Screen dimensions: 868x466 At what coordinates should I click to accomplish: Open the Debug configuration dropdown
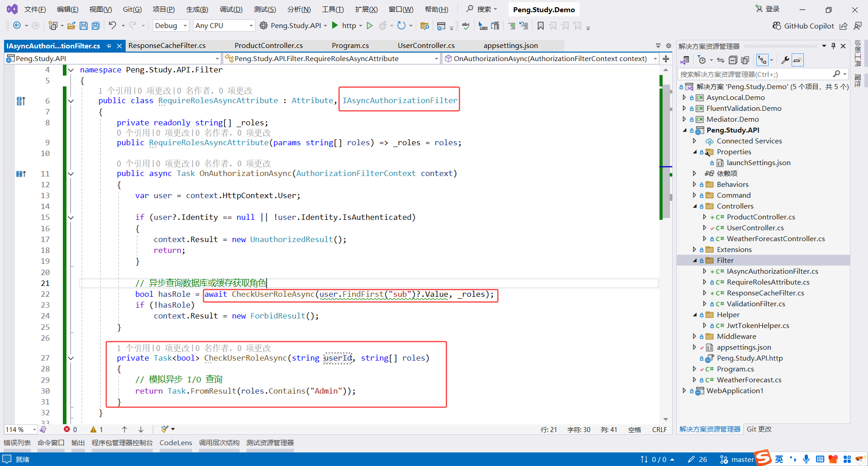[x=170, y=26]
